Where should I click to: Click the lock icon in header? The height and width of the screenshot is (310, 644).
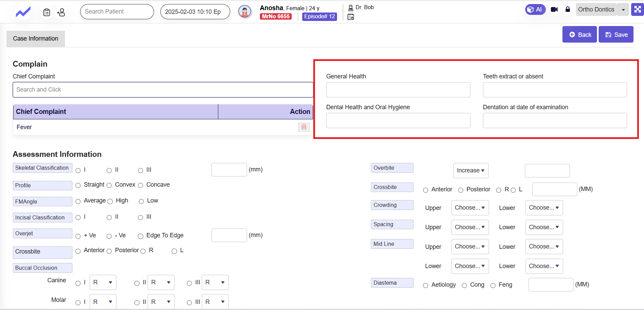tap(568, 9)
